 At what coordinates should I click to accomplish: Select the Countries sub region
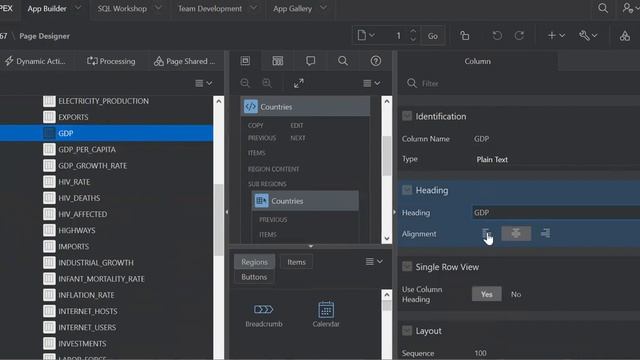coord(305,201)
